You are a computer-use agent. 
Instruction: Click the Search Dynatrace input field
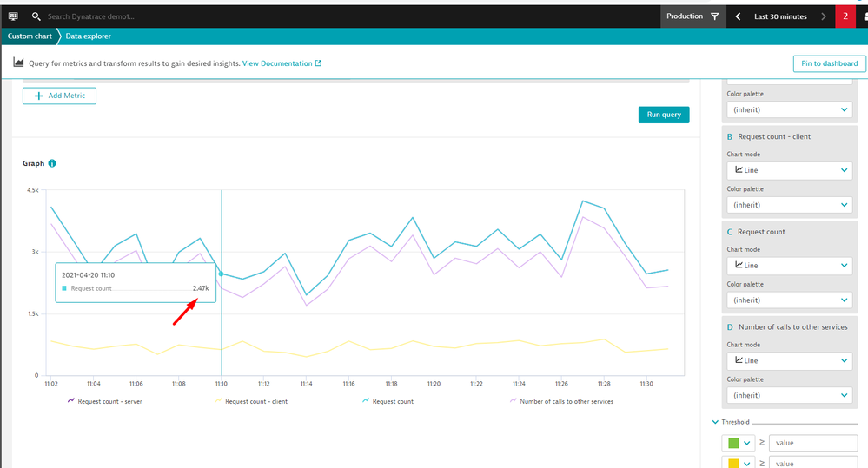[x=174, y=16]
